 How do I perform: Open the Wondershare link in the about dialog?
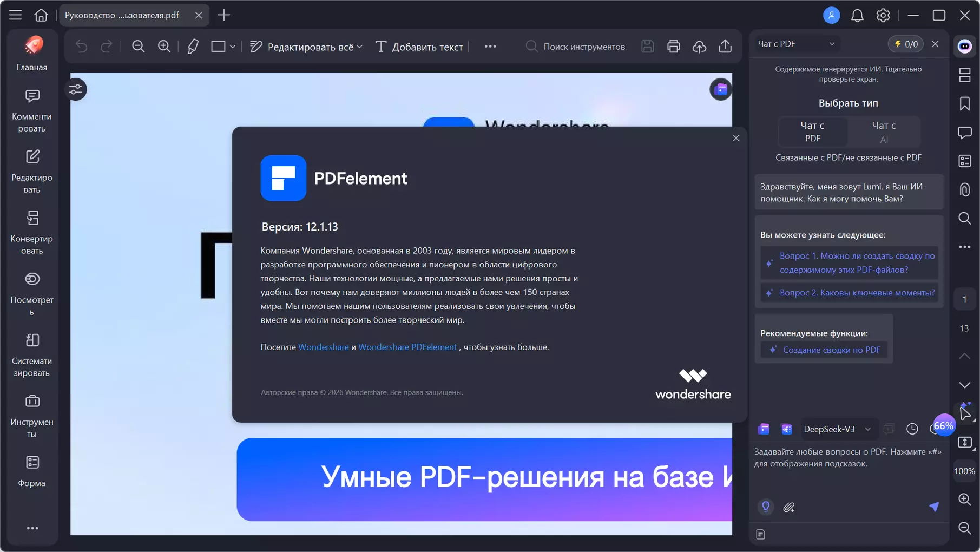[x=324, y=347]
